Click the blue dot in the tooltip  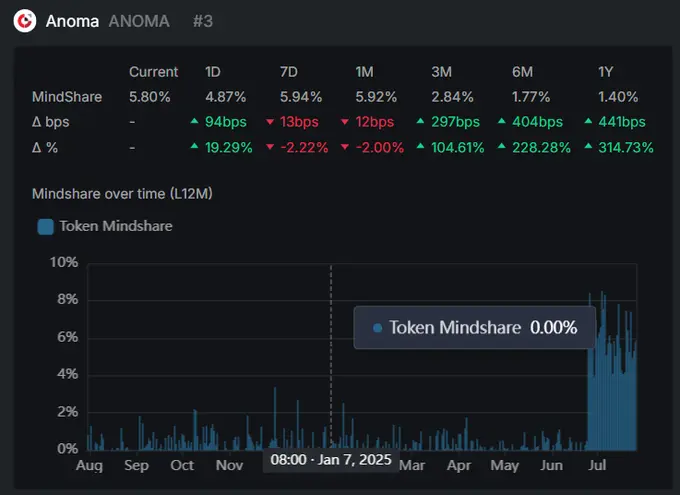pos(378,328)
